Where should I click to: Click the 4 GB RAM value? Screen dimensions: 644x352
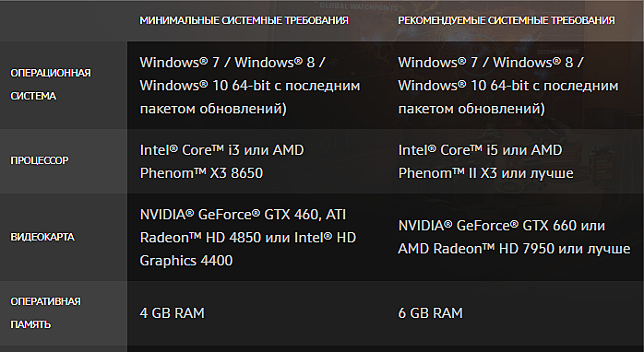coord(173,313)
